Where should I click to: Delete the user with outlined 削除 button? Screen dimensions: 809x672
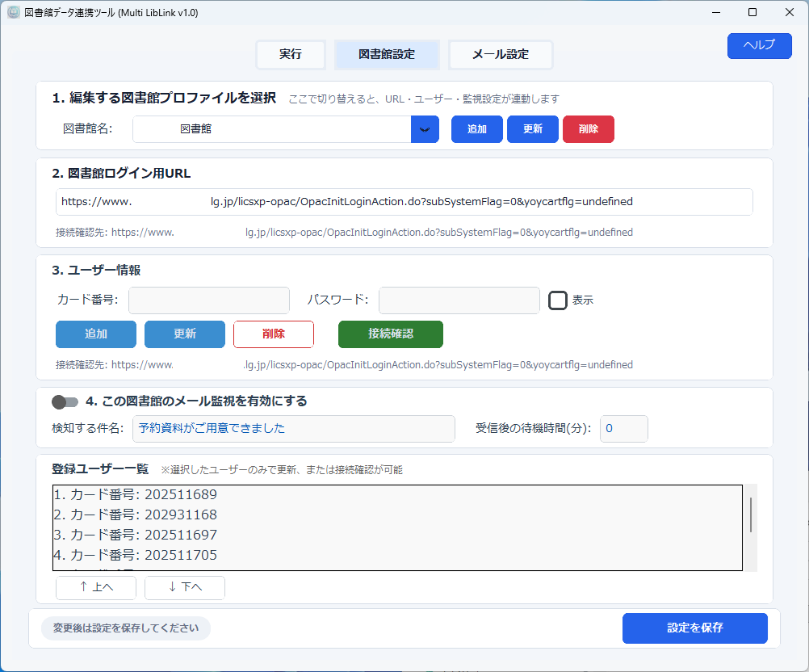(274, 334)
